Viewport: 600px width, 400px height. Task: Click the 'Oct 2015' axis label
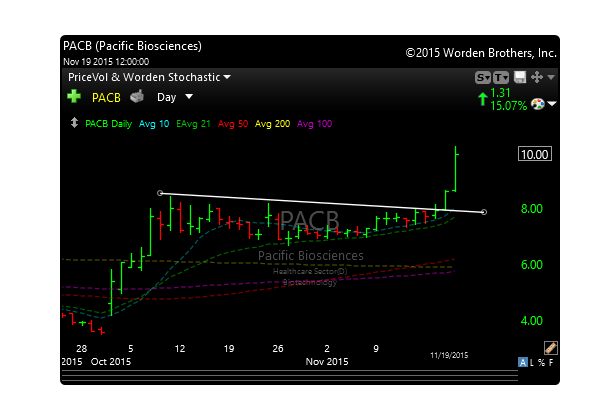point(111,362)
